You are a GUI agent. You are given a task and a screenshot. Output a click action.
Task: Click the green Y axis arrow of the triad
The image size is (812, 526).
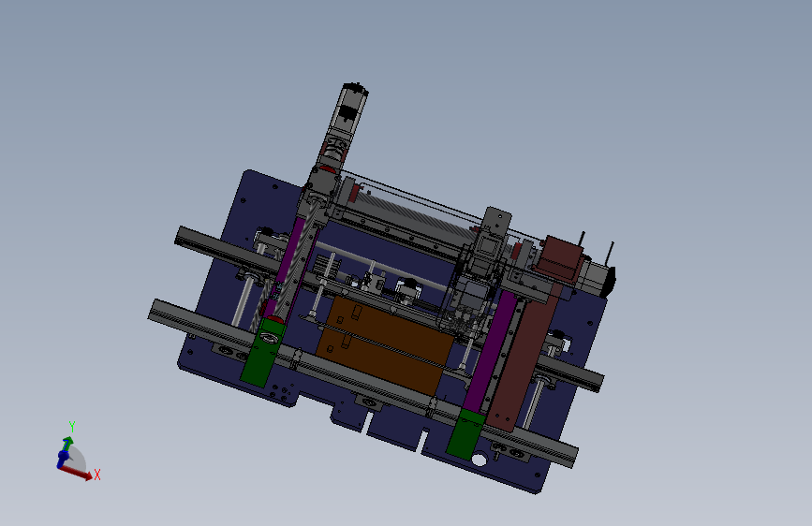tap(67, 444)
